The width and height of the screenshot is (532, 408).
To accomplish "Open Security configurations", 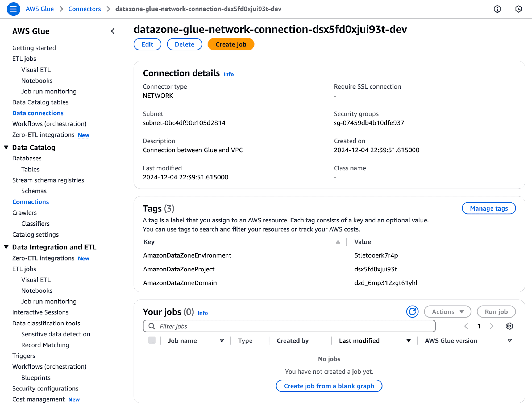I will [45, 389].
